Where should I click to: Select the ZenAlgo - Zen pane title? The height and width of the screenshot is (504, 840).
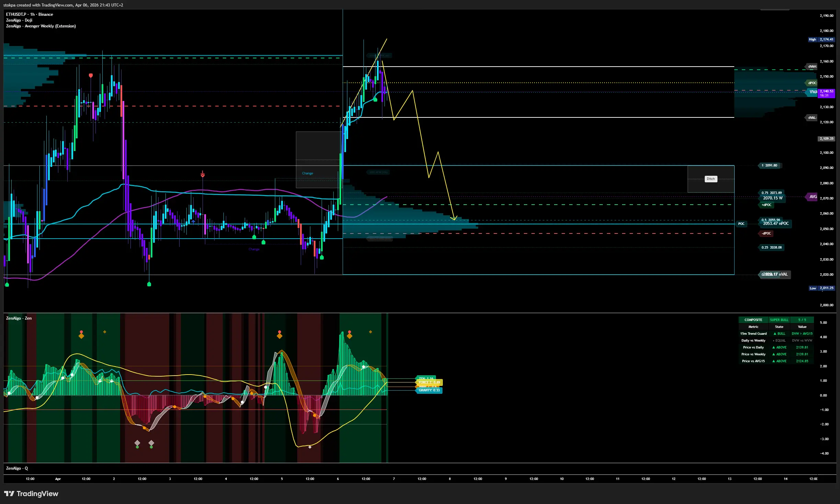19,318
